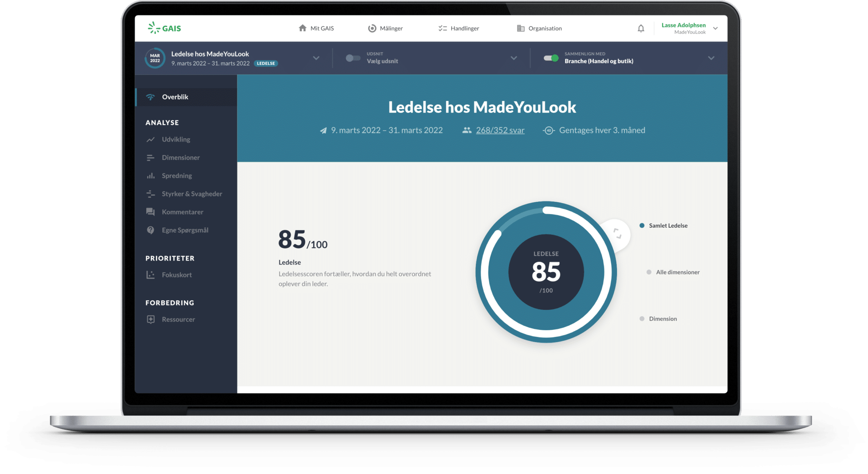Click the Ledelse hos MadeYouLook heading
The width and height of the screenshot is (868, 474).
coord(482,107)
